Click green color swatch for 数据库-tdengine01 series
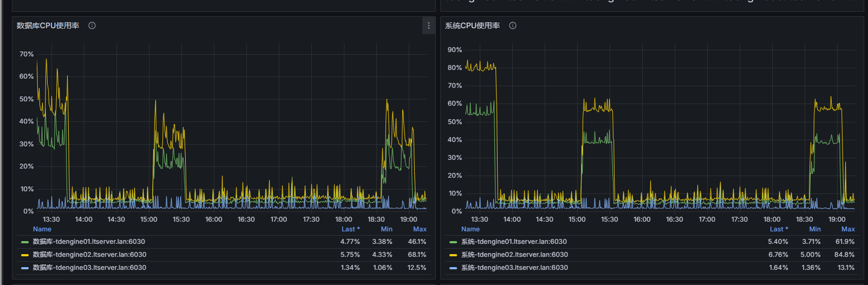Viewport: 868px width, 285px height. coord(25,242)
